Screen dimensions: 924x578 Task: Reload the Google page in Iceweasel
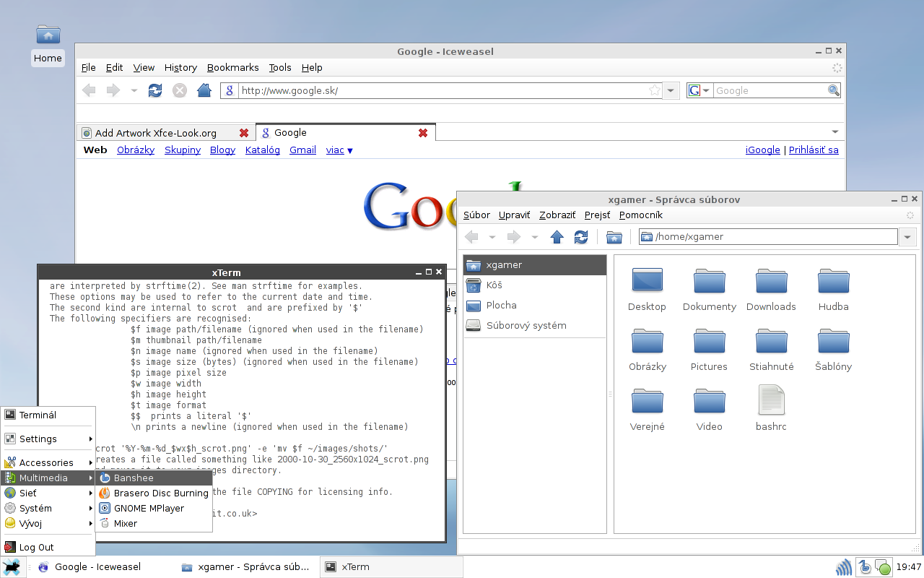pyautogui.click(x=155, y=90)
